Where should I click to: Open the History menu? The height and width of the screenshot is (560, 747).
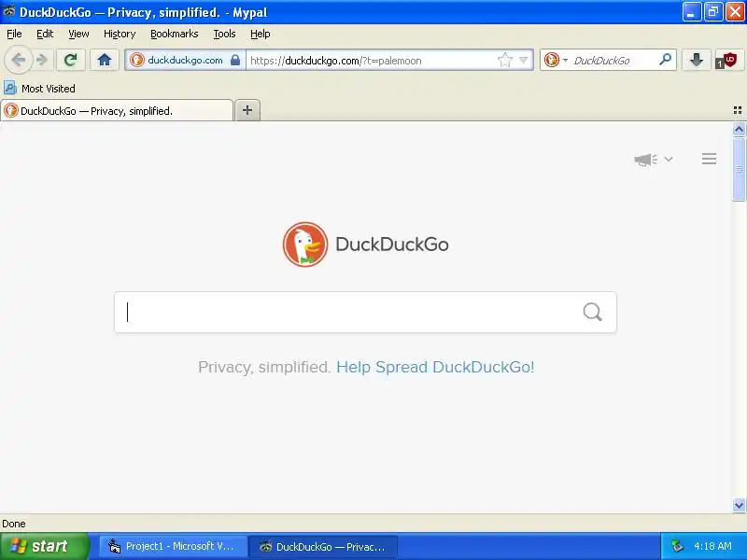120,34
